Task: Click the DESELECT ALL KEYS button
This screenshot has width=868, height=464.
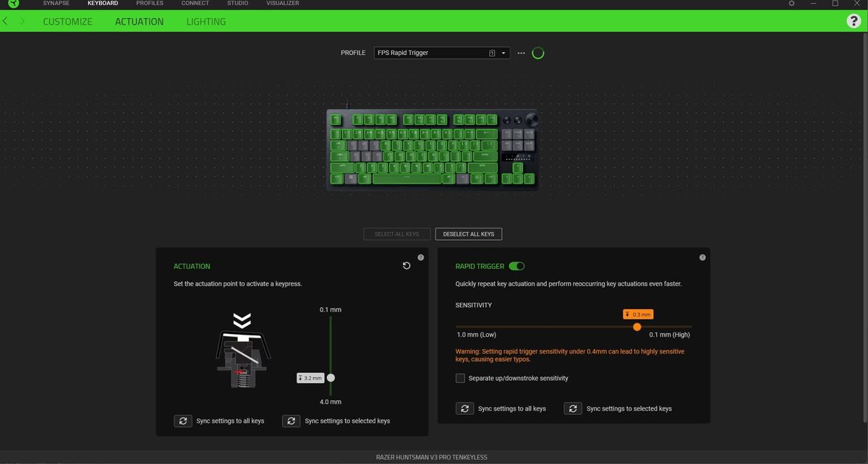Action: coord(468,233)
